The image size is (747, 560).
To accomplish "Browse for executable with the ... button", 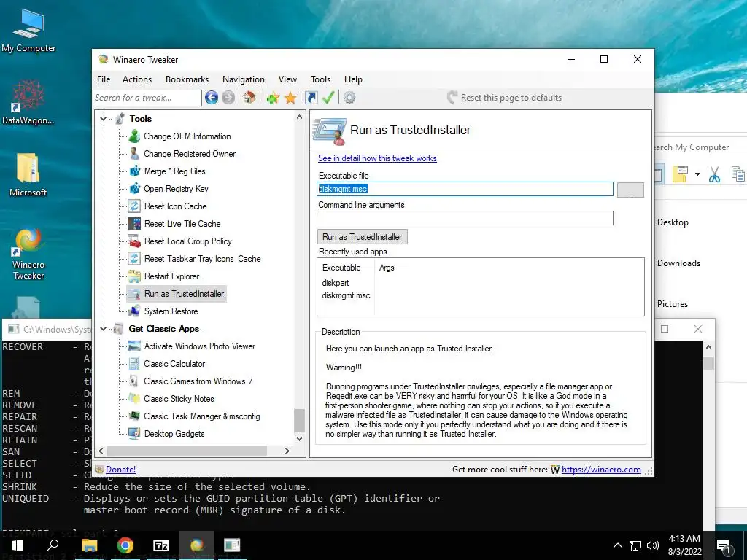I will 630,190.
